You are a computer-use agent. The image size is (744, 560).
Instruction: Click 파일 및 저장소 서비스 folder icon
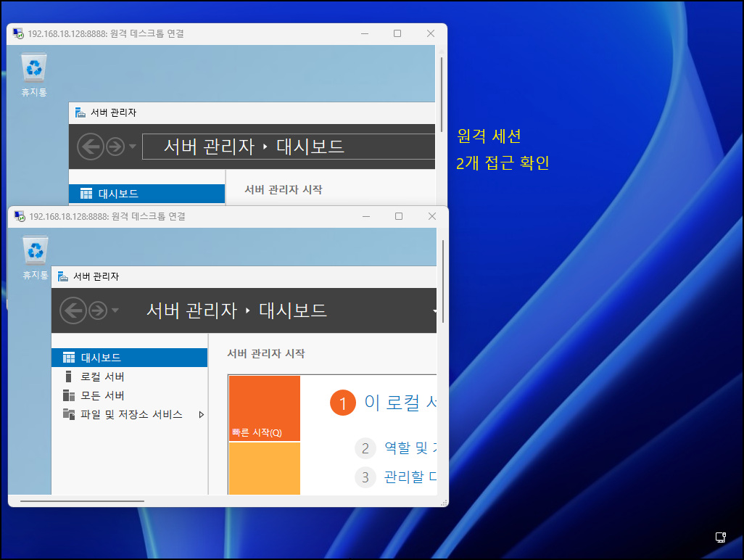tap(69, 414)
